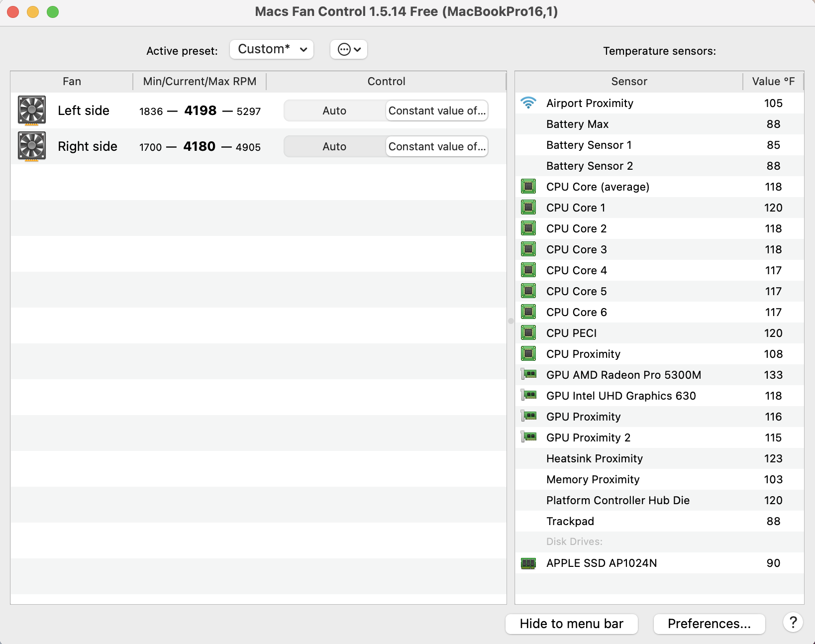This screenshot has width=815, height=644.
Task: Open the Preferences dialog
Action: click(709, 624)
